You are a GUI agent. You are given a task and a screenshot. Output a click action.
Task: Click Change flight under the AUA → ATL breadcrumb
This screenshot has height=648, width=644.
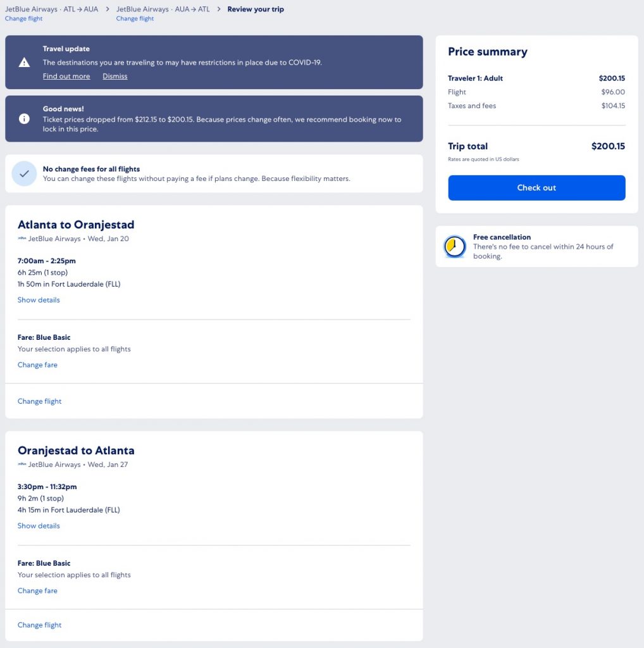(135, 19)
